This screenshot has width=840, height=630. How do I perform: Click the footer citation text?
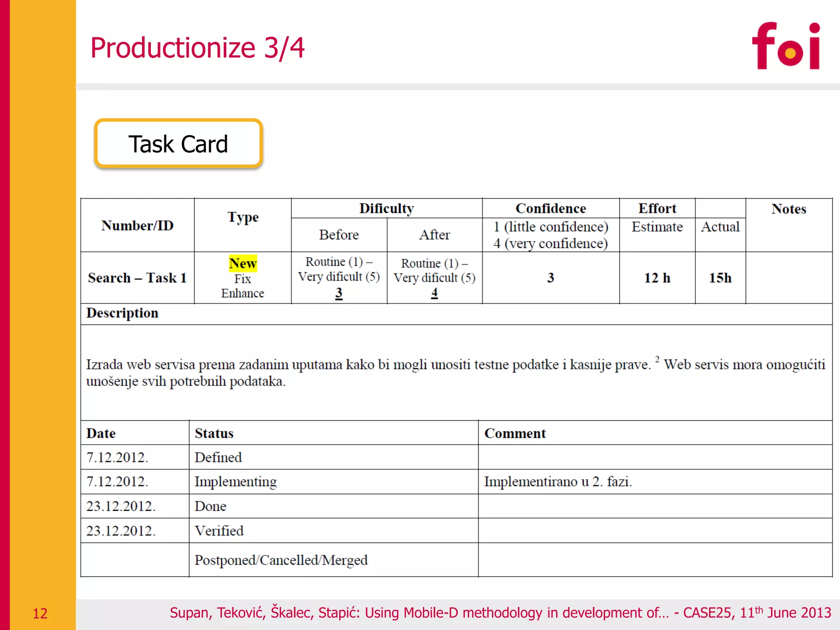click(500, 612)
